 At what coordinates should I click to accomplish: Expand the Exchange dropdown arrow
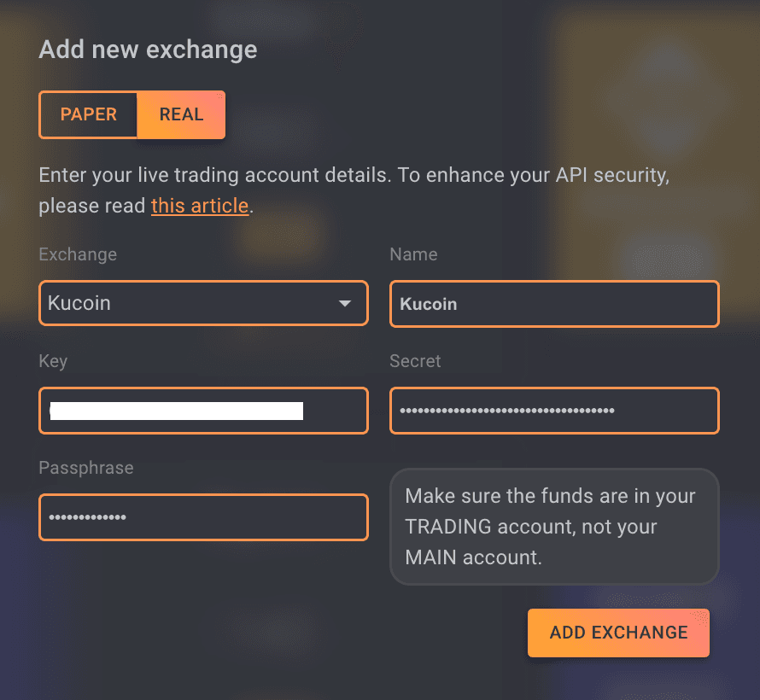[345, 303]
